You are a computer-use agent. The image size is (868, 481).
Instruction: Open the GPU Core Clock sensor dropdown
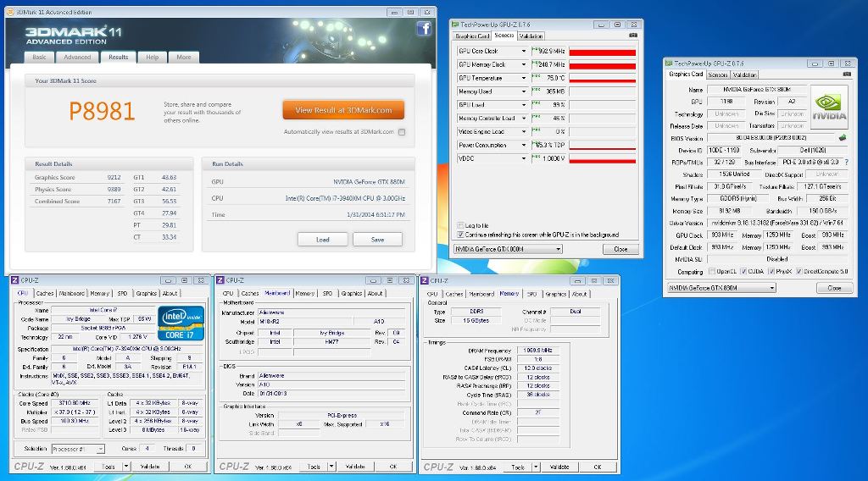(524, 51)
